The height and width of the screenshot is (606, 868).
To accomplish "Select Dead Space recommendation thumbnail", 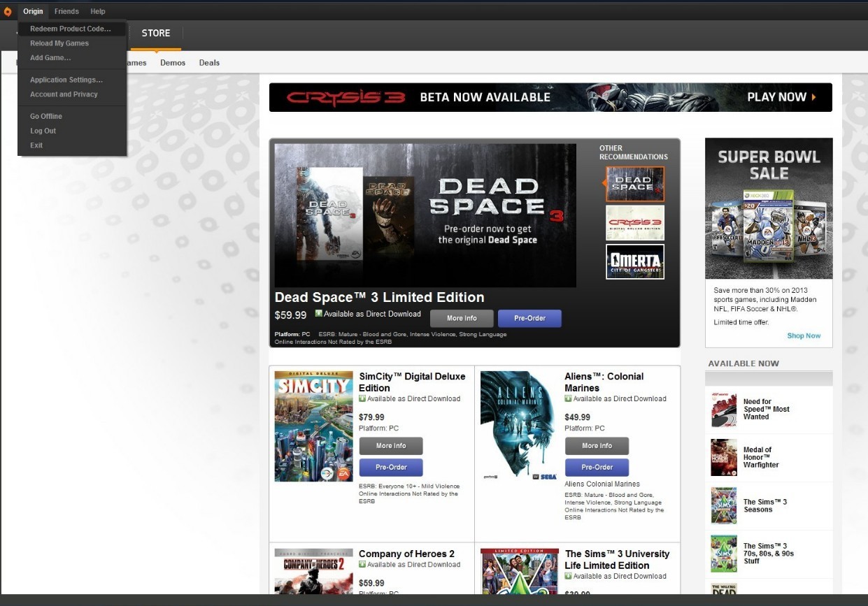I will click(635, 185).
